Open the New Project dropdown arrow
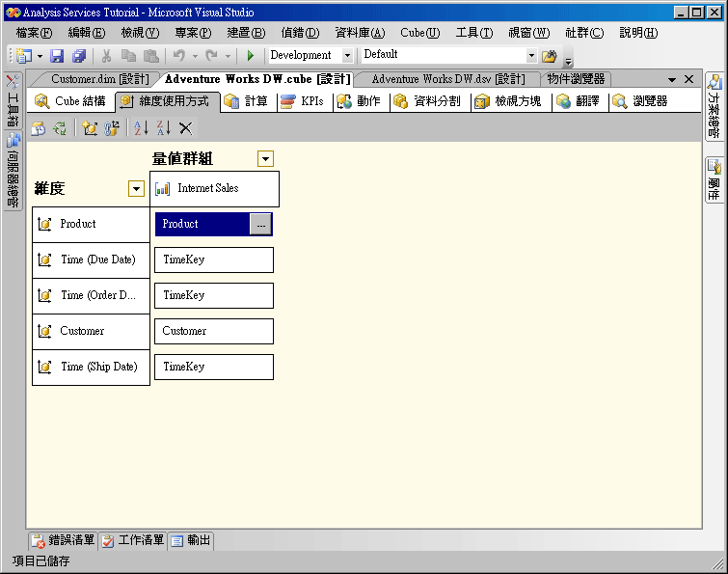The width and height of the screenshot is (728, 574). [40, 56]
